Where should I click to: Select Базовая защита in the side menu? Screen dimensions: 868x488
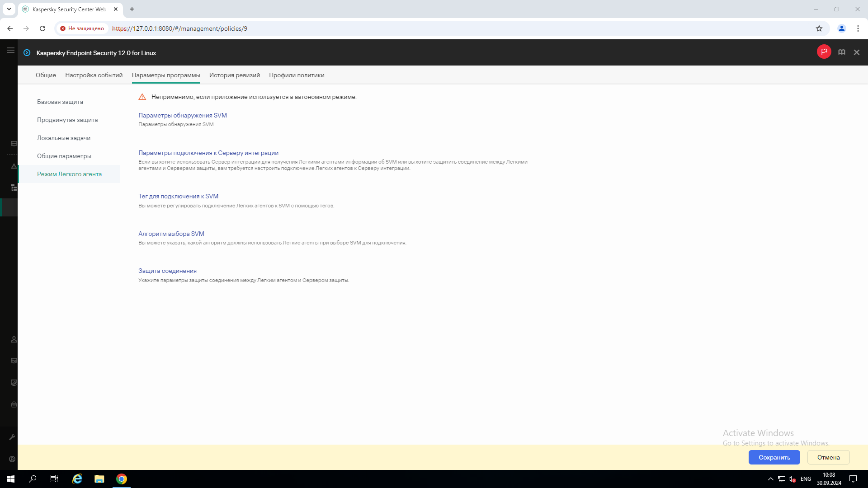click(x=69, y=102)
